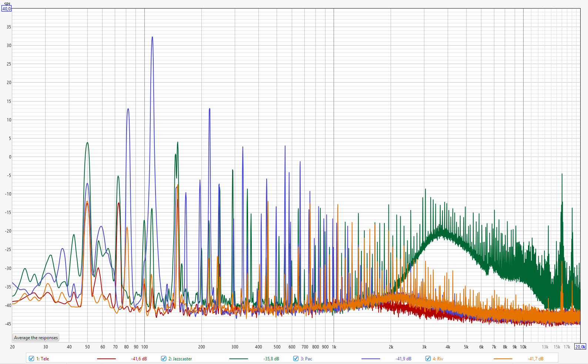This screenshot has height=364, width=588.
Task: Click the blue Pac line swatch
Action: pos(371,359)
